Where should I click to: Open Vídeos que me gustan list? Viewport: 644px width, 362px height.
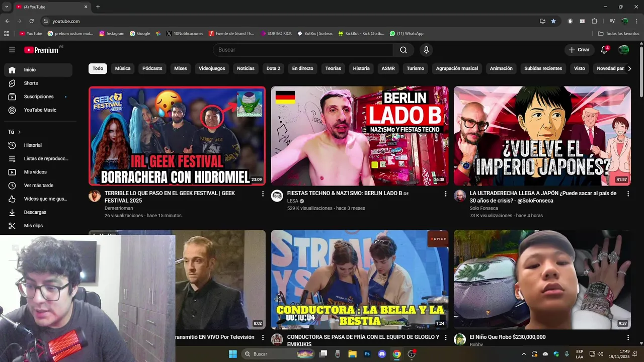click(38, 199)
